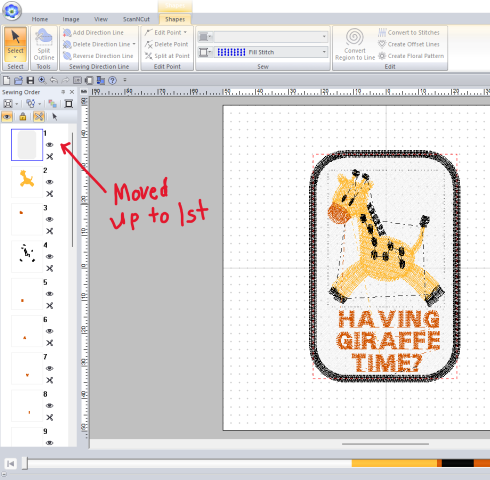Save the design with the floppy icon
The width and height of the screenshot is (490, 480).
point(30,80)
